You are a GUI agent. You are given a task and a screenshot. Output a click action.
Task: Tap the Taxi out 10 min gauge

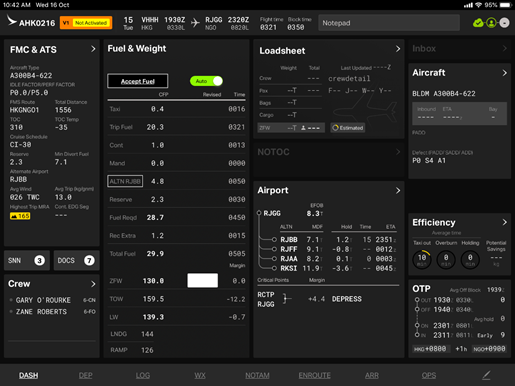422,259
